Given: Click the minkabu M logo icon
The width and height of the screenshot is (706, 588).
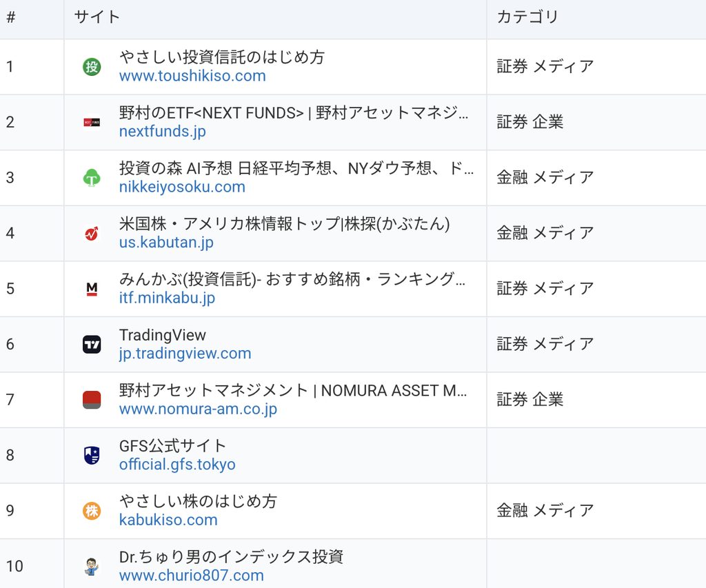Looking at the screenshot, I should point(92,289).
